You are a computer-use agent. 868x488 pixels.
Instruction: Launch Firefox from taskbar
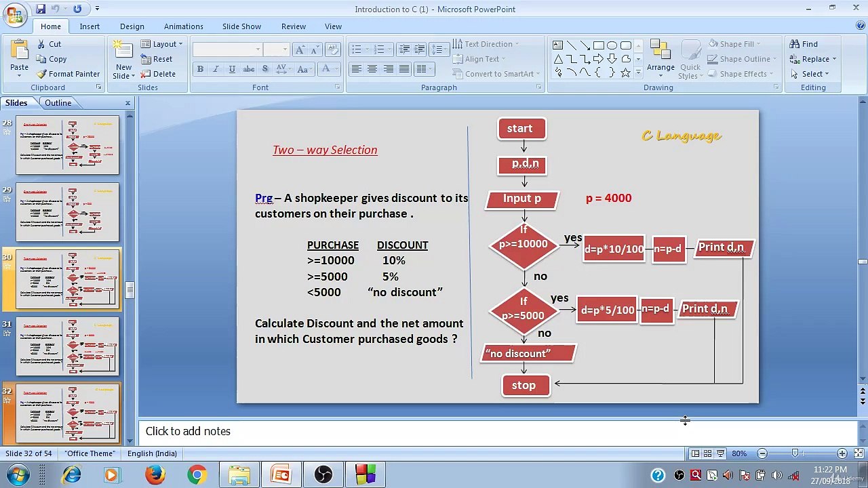[x=155, y=475]
